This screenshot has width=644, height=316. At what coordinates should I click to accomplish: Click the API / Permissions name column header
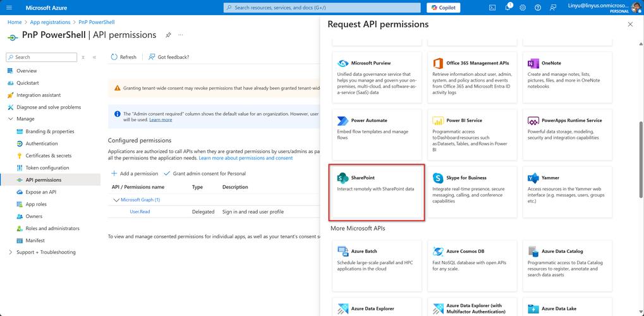tap(138, 187)
